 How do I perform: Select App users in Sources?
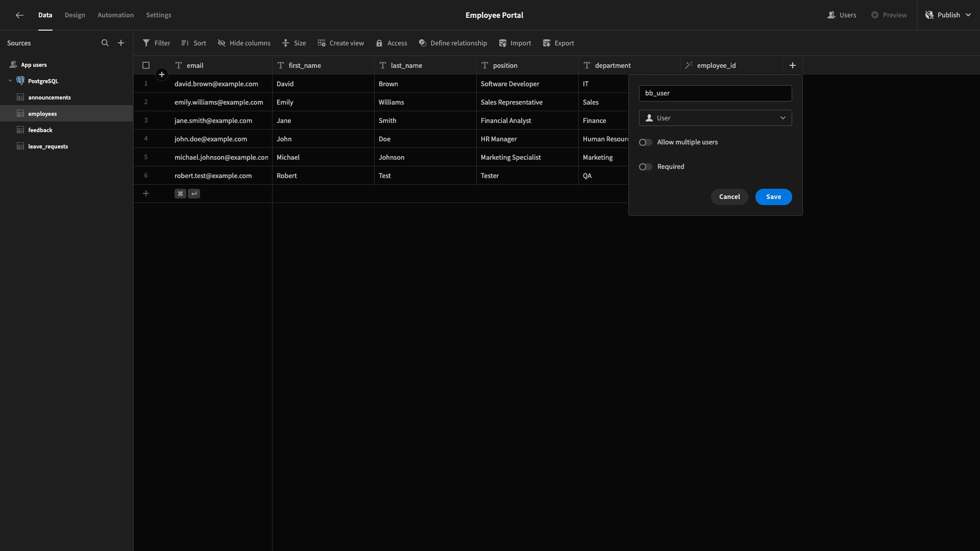[x=66, y=65]
